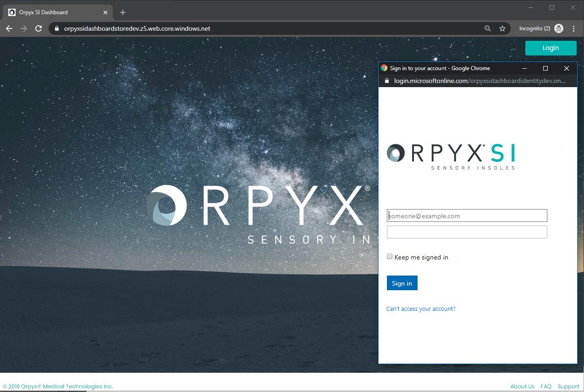This screenshot has height=392, width=584.
Task: Click the browser back arrow
Action: [x=9, y=28]
